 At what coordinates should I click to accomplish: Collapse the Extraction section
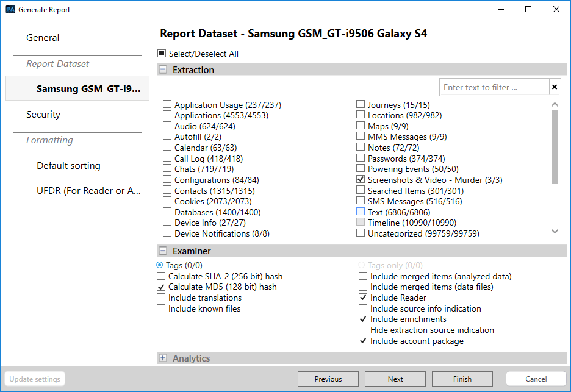click(163, 69)
